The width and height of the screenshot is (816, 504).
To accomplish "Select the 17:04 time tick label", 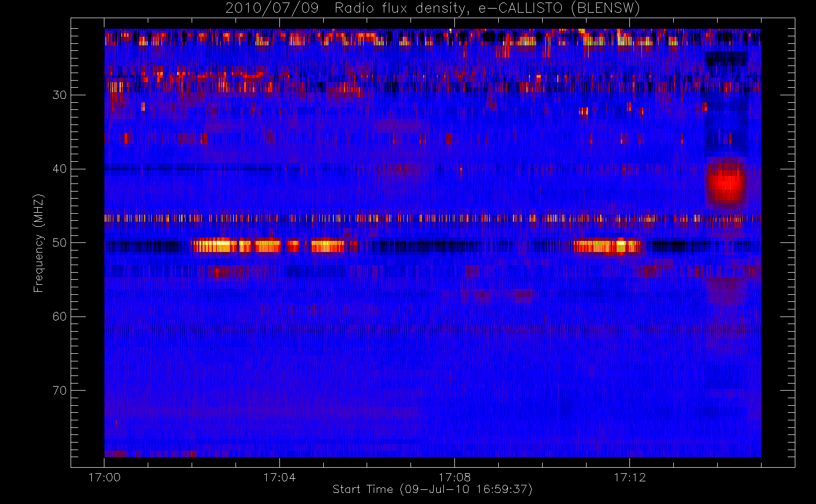I will [279, 477].
